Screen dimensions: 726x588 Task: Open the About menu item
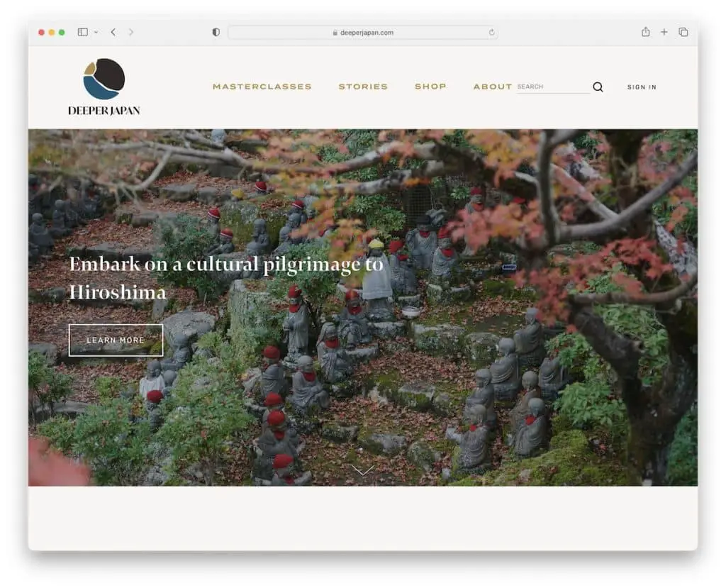point(493,87)
